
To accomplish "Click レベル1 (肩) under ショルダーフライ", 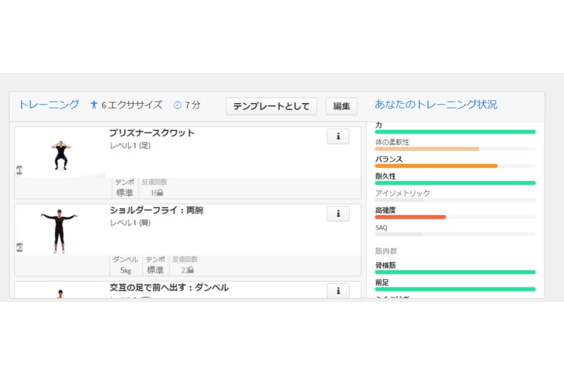I will (130, 223).
